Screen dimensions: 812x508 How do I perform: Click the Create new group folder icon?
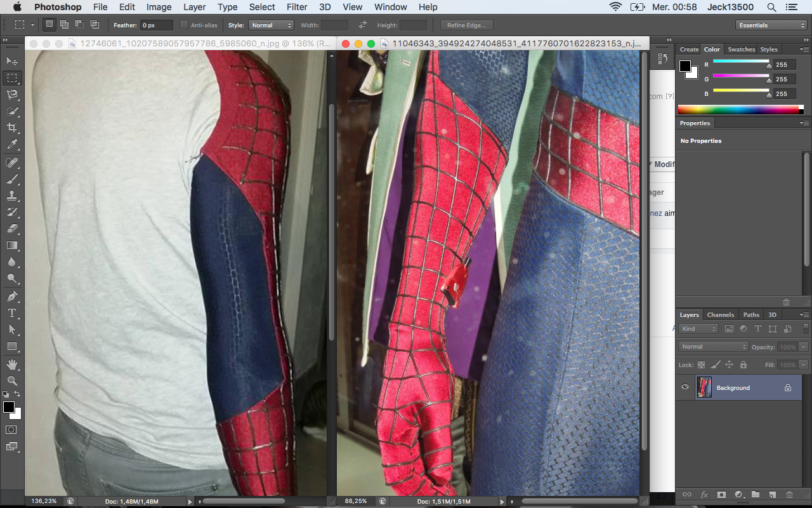click(x=756, y=494)
